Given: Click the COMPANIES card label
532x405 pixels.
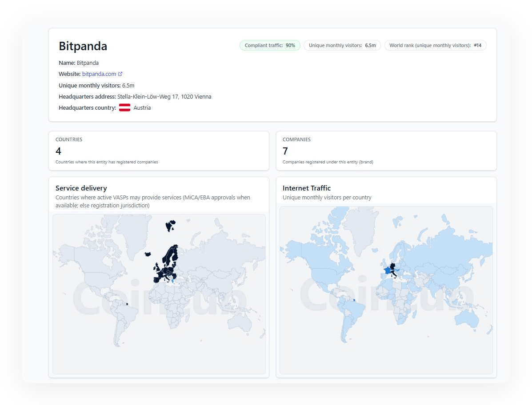Looking at the screenshot, I should pos(296,139).
